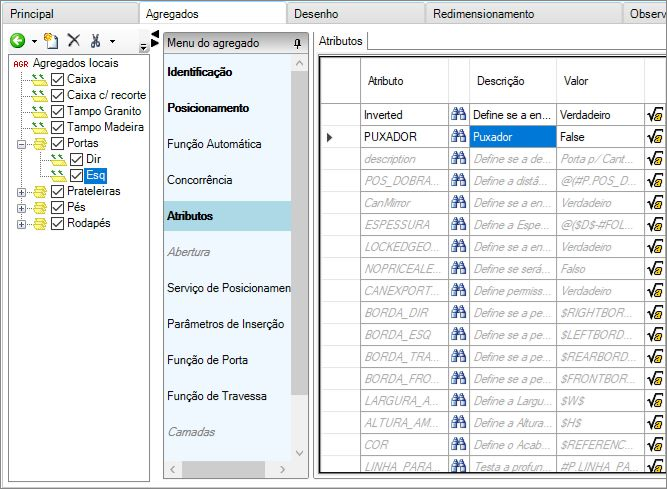Viewport: 667px width, 489px height.
Task: Toggle the Rodapés checkbox
Action: (57, 223)
